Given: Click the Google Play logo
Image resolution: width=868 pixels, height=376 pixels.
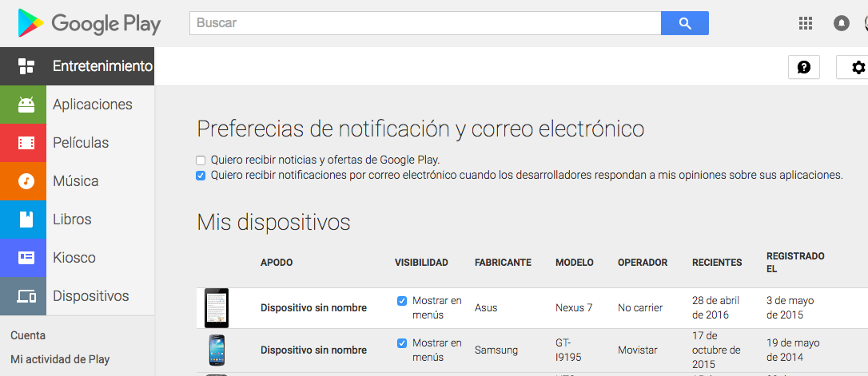Looking at the screenshot, I should [89, 23].
